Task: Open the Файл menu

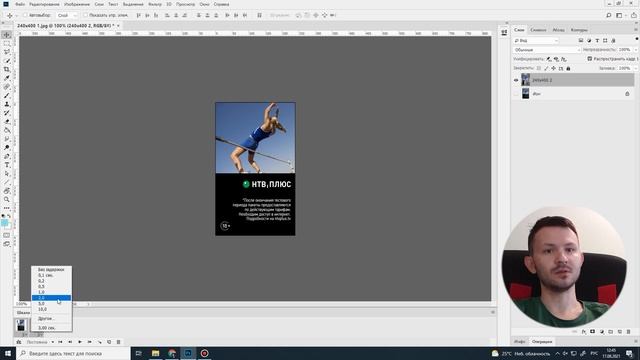Action: [x=20, y=4]
